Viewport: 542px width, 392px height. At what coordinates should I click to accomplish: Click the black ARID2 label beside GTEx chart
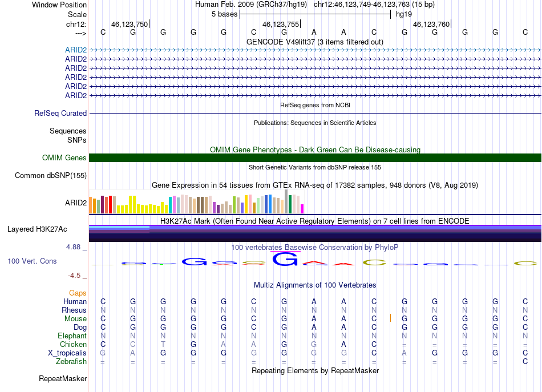(x=76, y=203)
